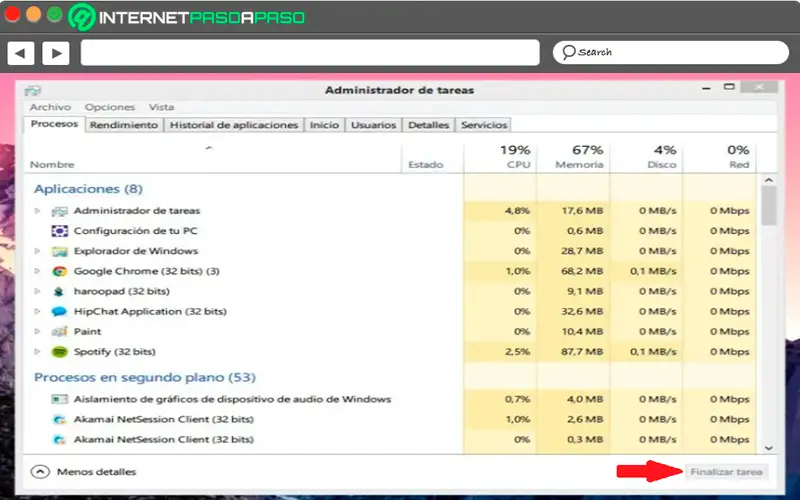Select the Aplicaciones (8) group heading
Viewport: 800px width, 500px height.
pyautogui.click(x=88, y=189)
